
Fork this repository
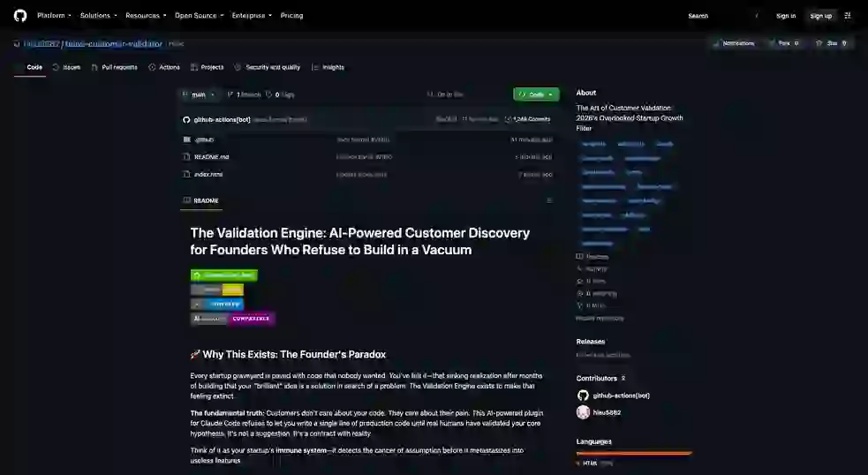tap(784, 43)
